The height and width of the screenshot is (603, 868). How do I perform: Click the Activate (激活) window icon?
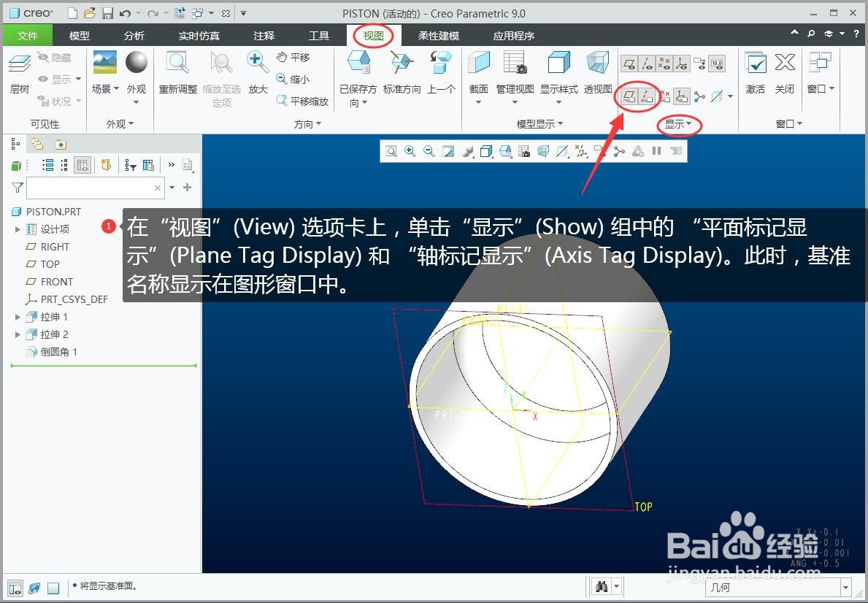coord(755,72)
